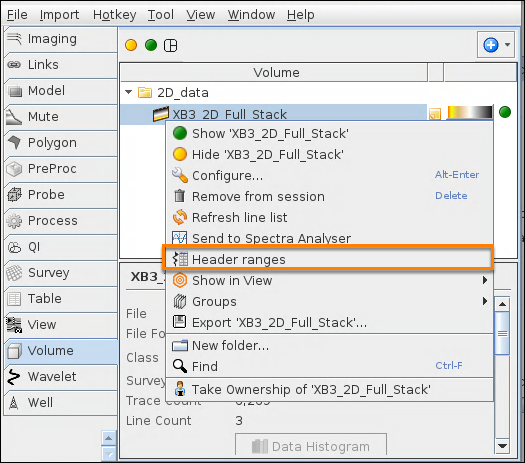
Task: Click the colorbar swatch for XB3_2D_Full_Stack
Action: tap(470, 112)
